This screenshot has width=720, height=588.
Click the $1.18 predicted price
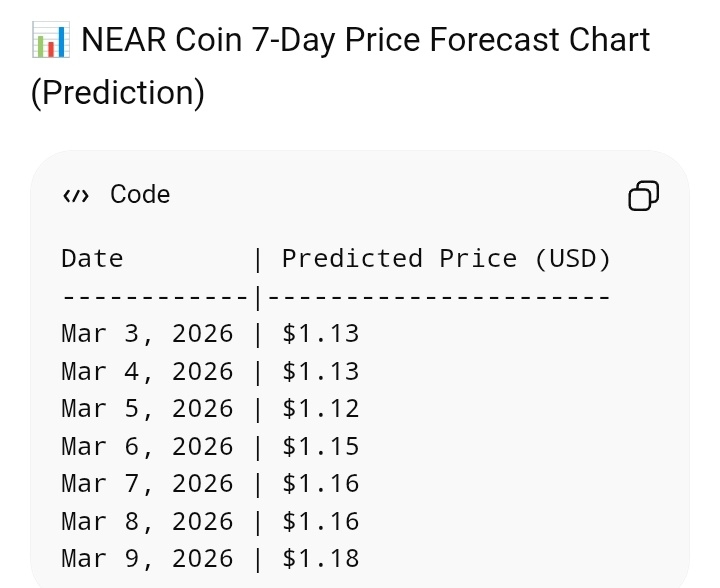click(321, 559)
